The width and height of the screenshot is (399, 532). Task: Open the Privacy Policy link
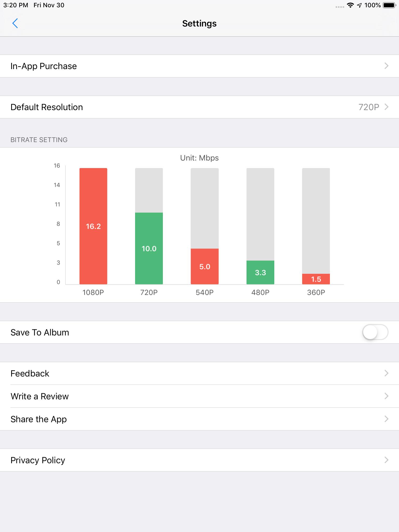pyautogui.click(x=199, y=460)
